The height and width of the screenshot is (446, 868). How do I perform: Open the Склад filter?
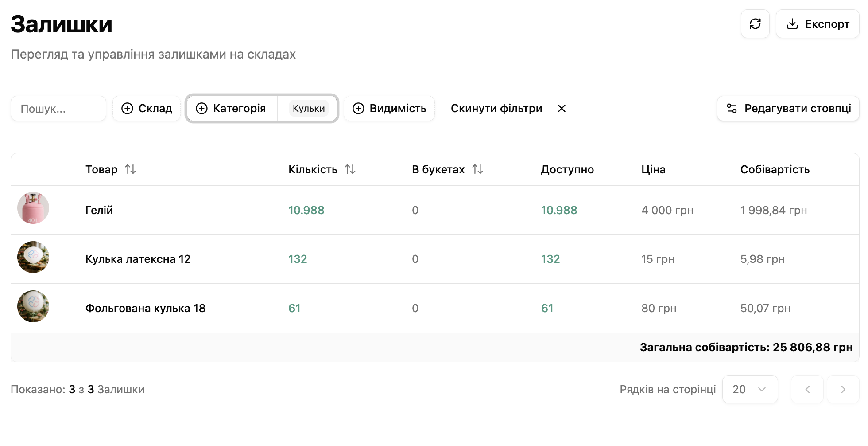pyautogui.click(x=147, y=109)
